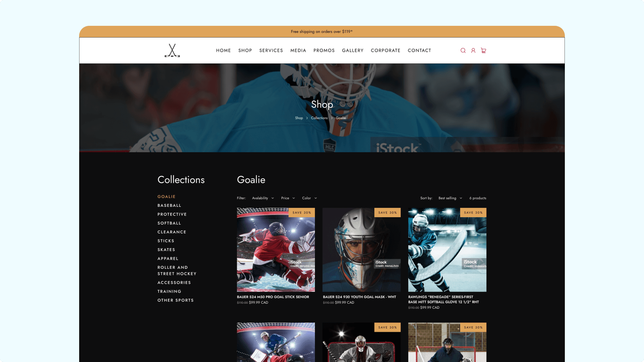Click the search magnifier icon
The height and width of the screenshot is (362, 644).
pyautogui.click(x=463, y=51)
